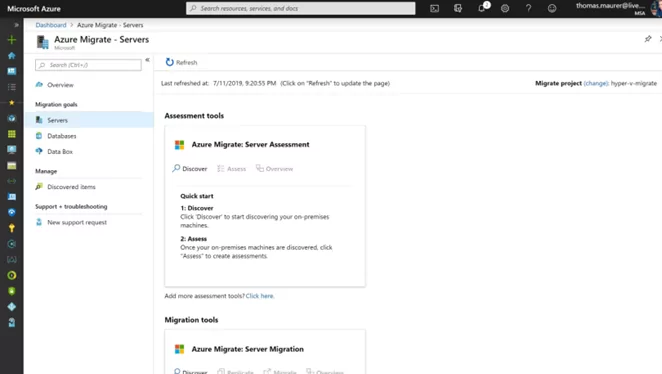Click the Azure Migrate: Server Assessment title
The height and width of the screenshot is (374, 662).
(250, 144)
